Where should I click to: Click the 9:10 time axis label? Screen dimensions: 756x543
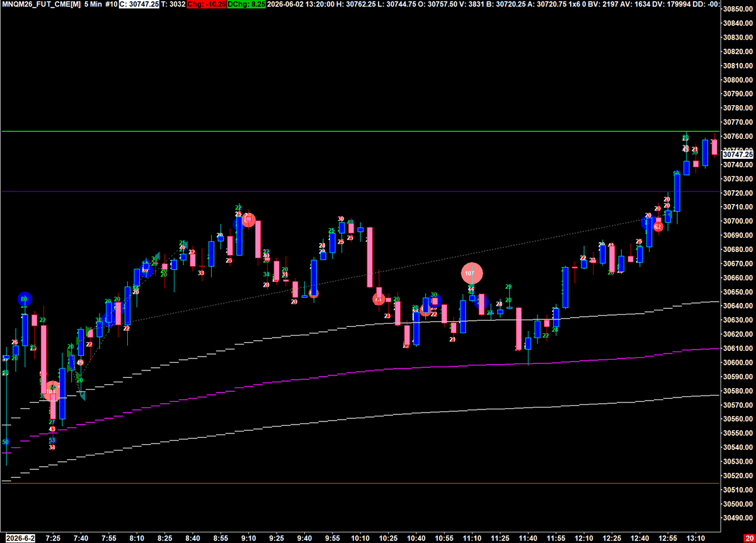click(x=248, y=538)
